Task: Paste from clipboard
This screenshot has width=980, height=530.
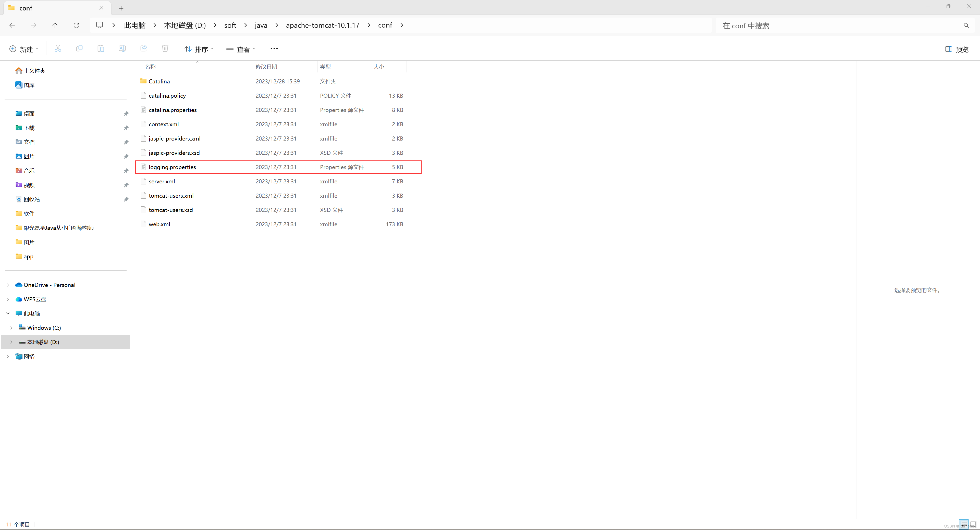Action: pyautogui.click(x=101, y=48)
